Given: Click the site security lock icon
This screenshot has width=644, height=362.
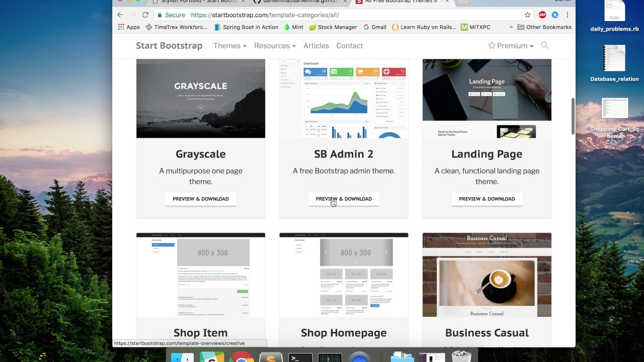Looking at the screenshot, I should point(159,15).
